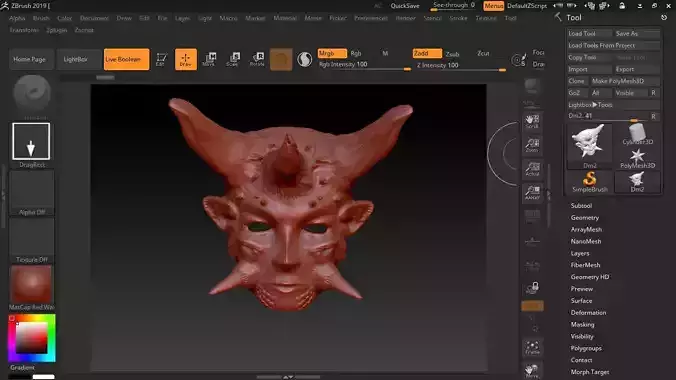Enable Zsub mode
Image resolution: width=676 pixels, height=380 pixels.
tap(452, 54)
